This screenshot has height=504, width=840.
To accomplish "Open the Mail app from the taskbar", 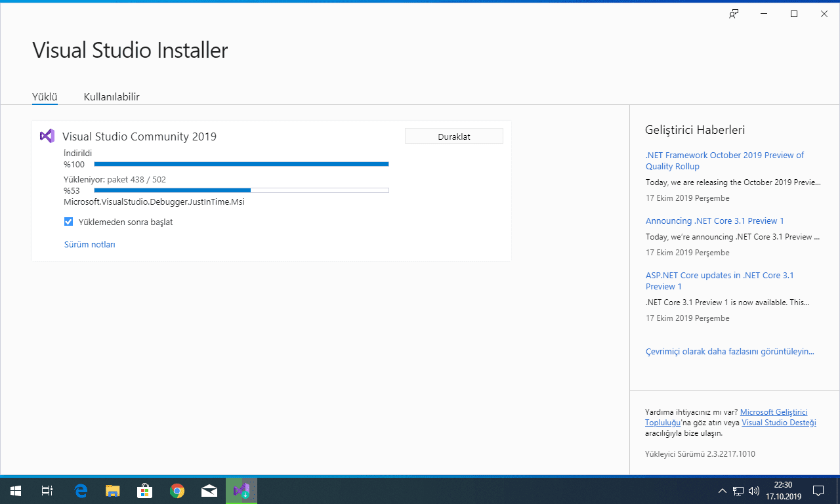I will (209, 490).
